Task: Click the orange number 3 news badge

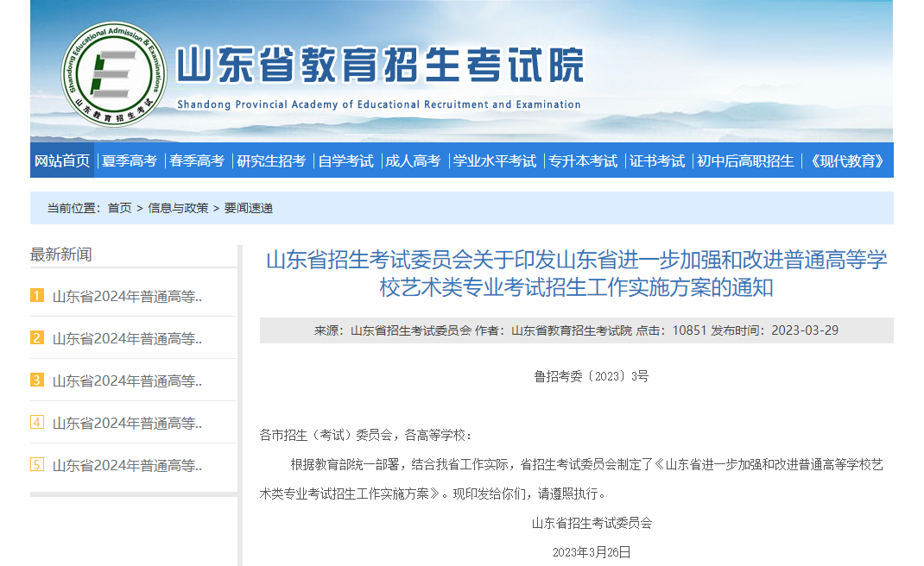Action: pos(35,380)
